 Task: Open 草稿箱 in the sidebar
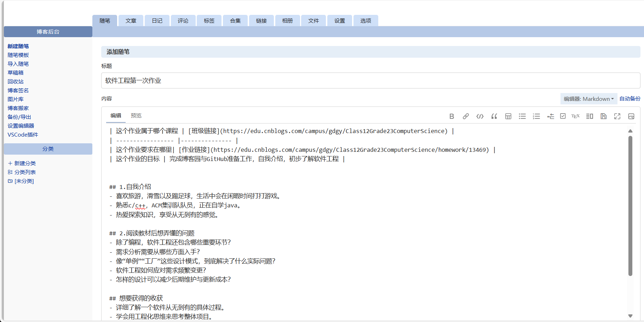point(16,73)
